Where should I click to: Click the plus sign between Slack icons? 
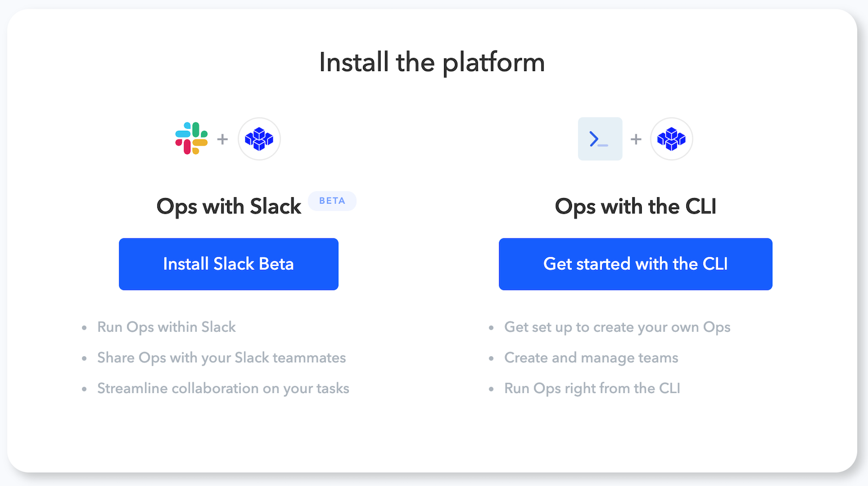222,140
